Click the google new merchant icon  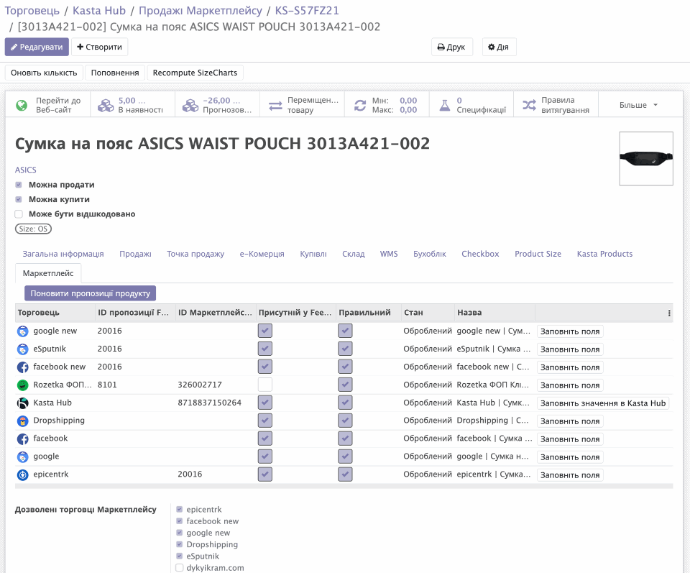(x=22, y=331)
